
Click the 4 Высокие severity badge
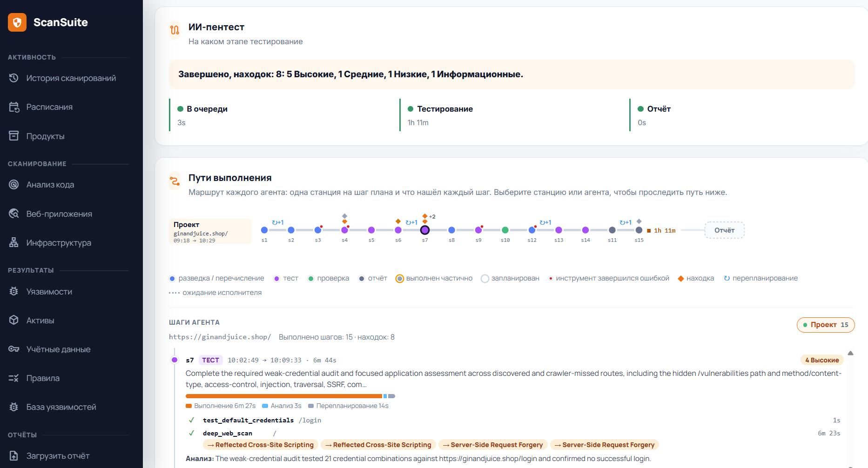pos(822,360)
